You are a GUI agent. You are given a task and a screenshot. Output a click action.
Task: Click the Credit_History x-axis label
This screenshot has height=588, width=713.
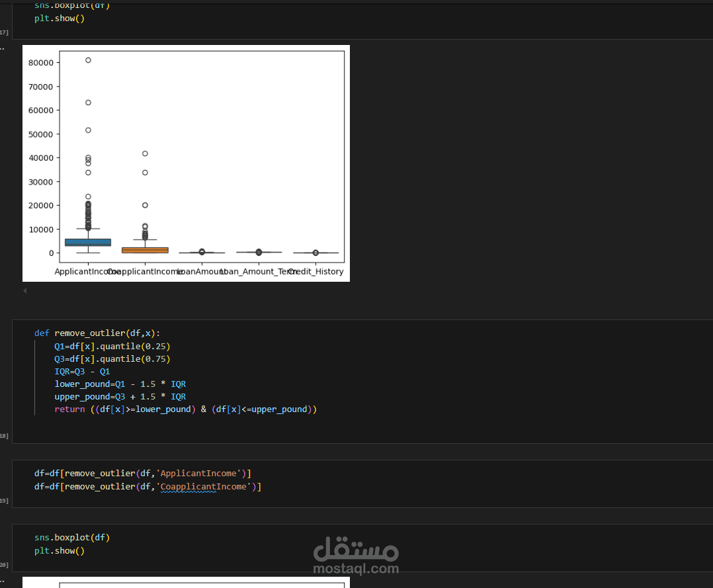[x=316, y=271]
